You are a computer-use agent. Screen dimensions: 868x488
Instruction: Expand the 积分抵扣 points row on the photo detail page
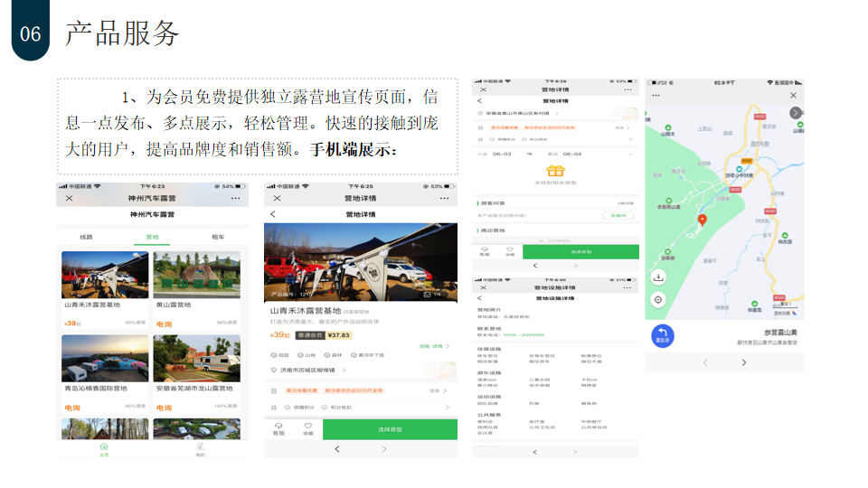[361, 408]
